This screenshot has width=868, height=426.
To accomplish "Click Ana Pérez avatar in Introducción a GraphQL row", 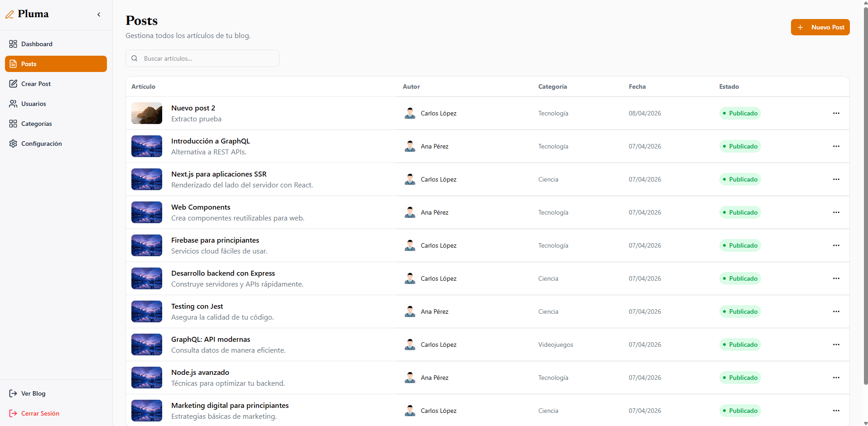I will pos(410,146).
